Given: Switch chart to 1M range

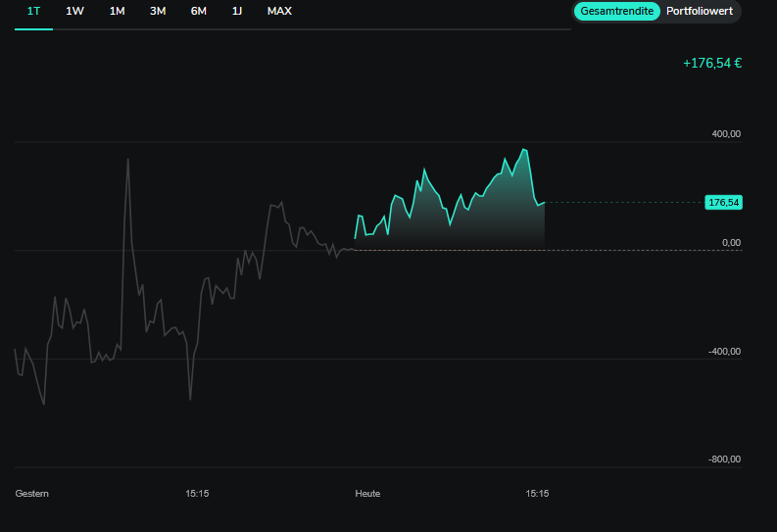Looking at the screenshot, I should [117, 12].
